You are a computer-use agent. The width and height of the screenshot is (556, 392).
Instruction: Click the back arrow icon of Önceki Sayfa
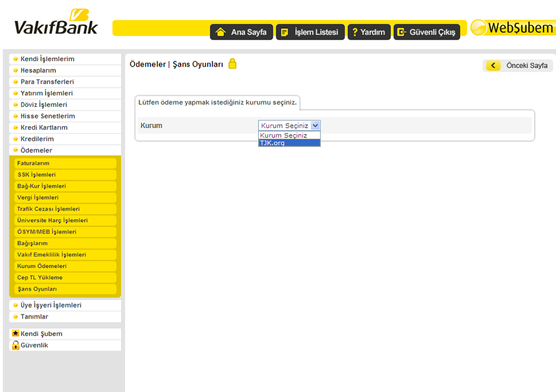pyautogui.click(x=493, y=66)
